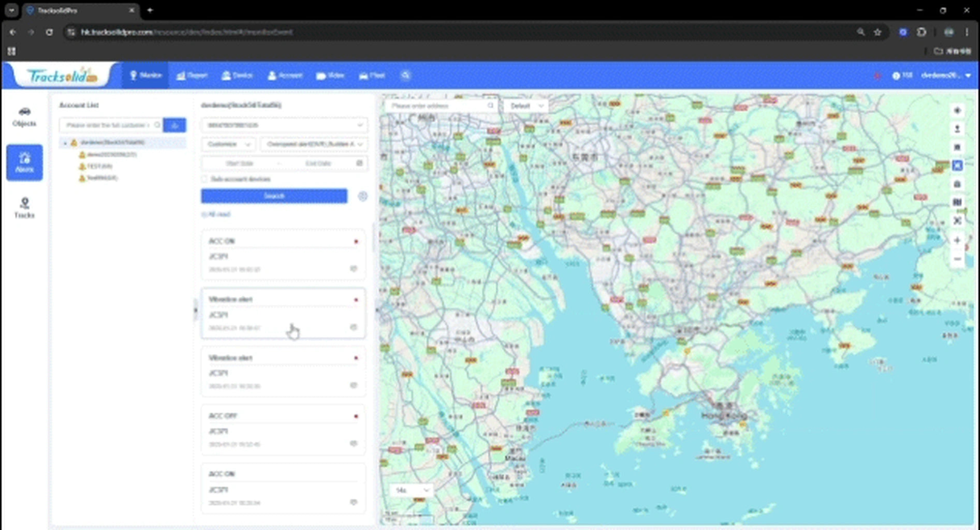Click the blue Search button

(274, 196)
